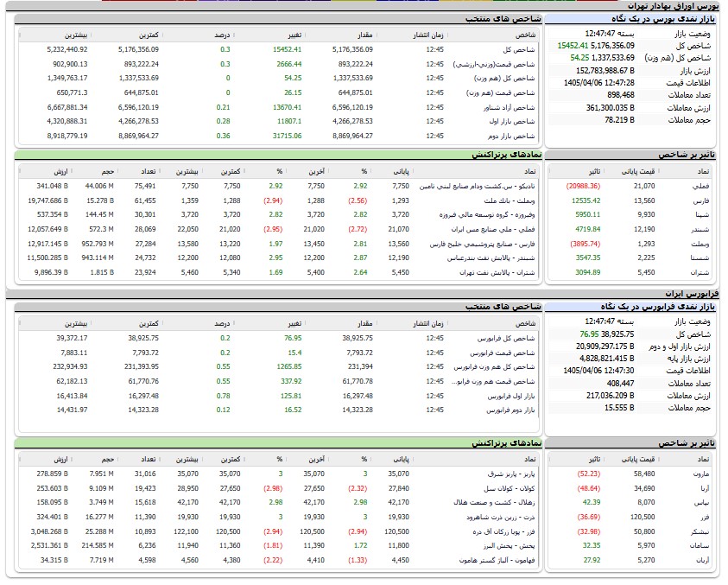Open symbol کولان - کولان سل
The image size is (728, 585).
pos(510,489)
